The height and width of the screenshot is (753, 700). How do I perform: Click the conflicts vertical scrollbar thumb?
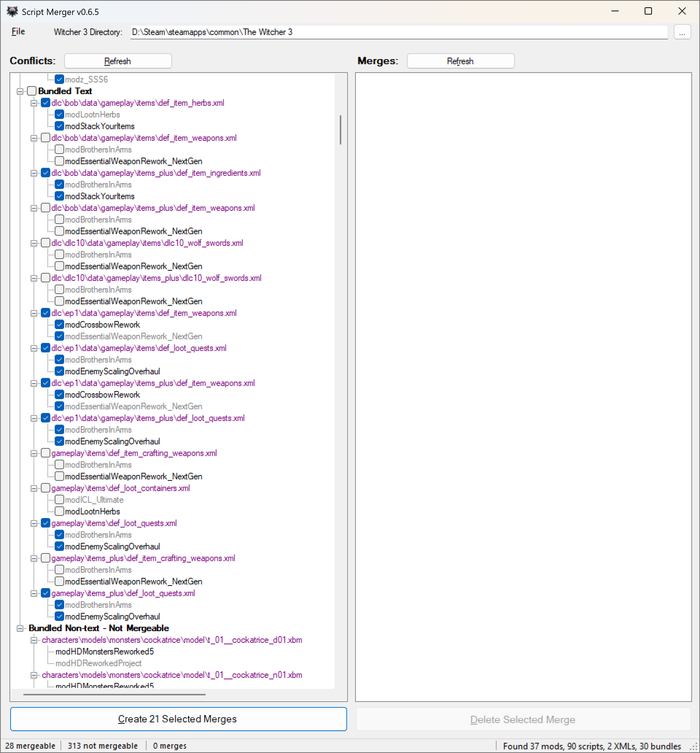coord(341,130)
